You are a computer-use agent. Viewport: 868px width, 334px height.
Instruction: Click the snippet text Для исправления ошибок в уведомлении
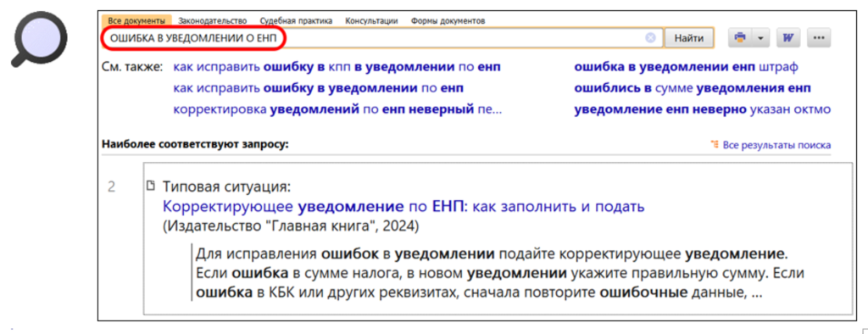click(491, 254)
